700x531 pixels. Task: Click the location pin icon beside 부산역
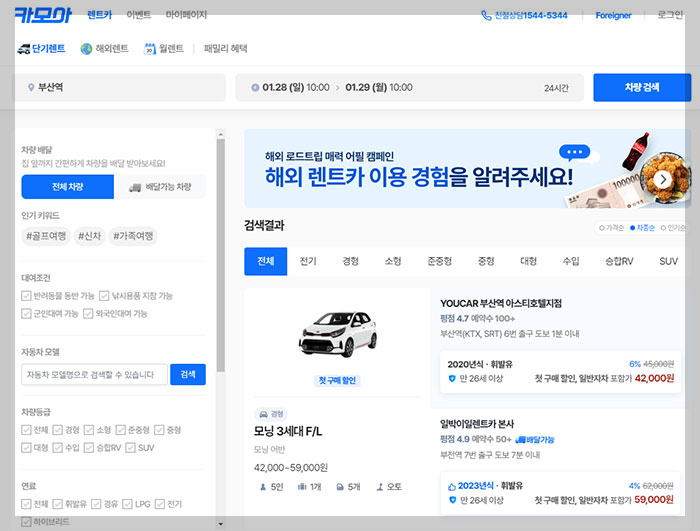(31, 88)
